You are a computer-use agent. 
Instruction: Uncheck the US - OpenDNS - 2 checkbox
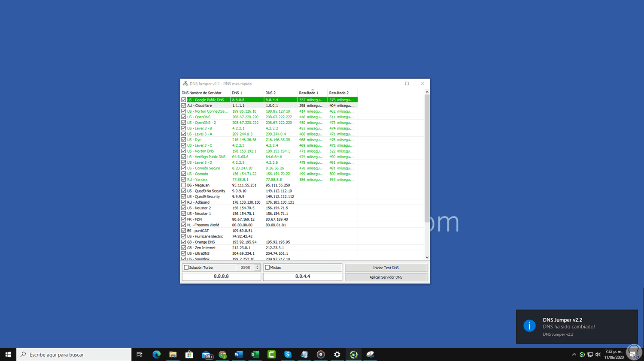pos(184,123)
